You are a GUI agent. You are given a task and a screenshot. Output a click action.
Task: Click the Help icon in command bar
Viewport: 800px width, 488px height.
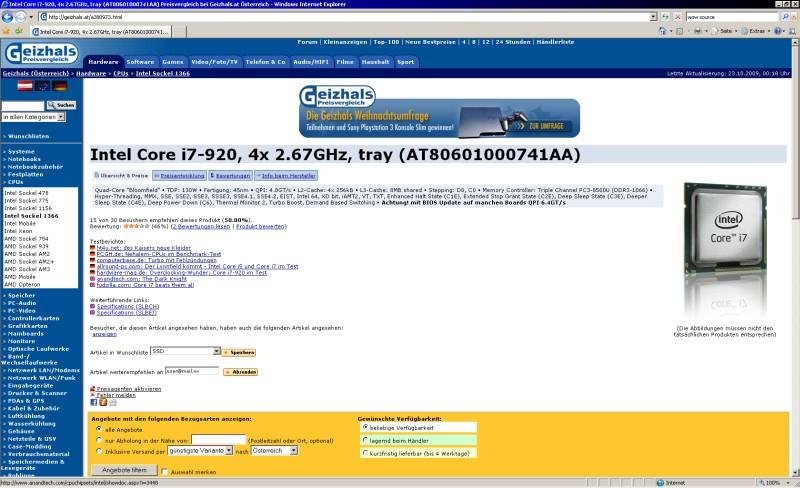pyautogui.click(x=778, y=31)
